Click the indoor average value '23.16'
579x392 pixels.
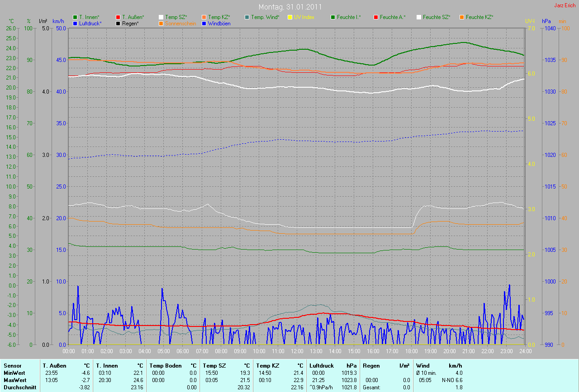138,387
